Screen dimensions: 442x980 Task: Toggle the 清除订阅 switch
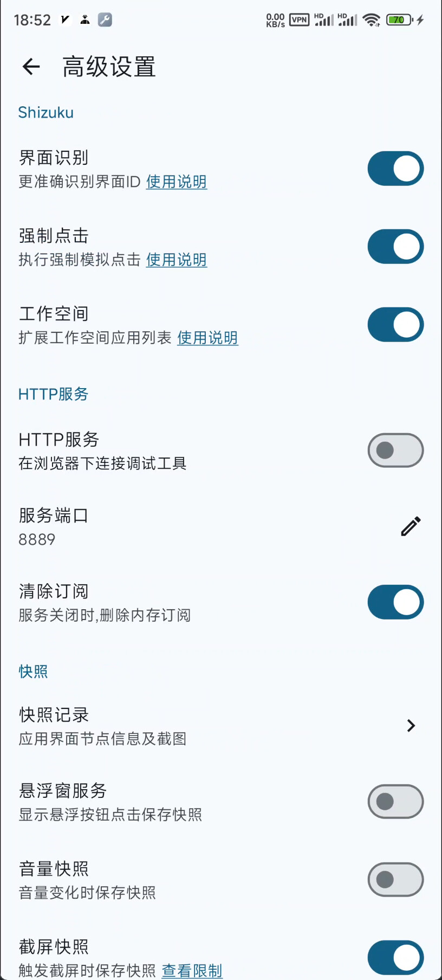click(x=395, y=602)
